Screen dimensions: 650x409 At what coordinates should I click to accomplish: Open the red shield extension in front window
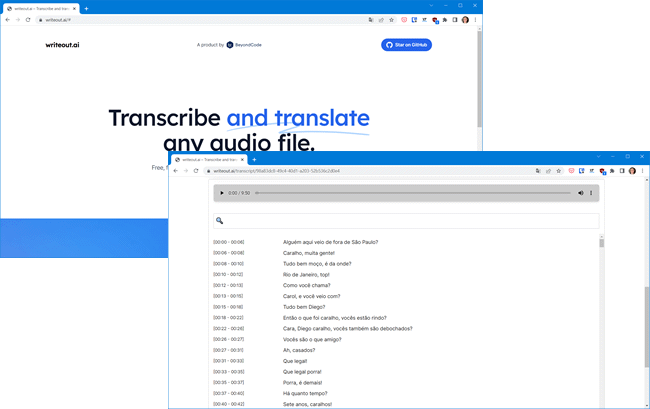pos(602,171)
